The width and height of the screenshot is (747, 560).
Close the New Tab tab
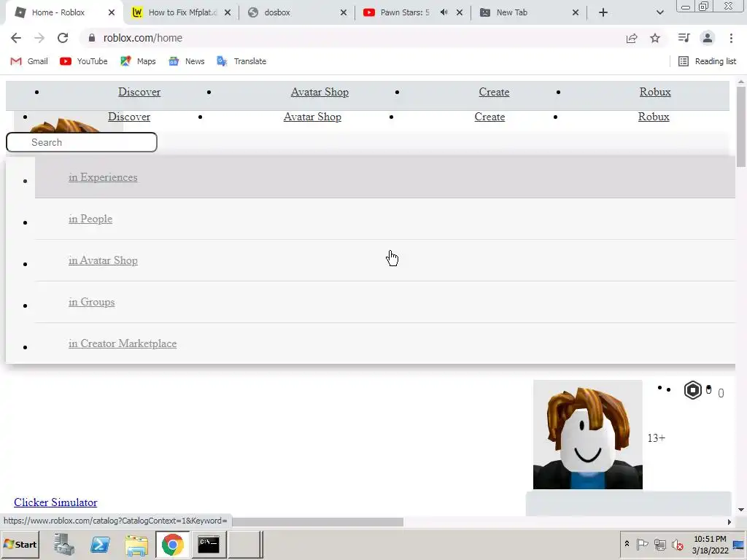click(576, 13)
